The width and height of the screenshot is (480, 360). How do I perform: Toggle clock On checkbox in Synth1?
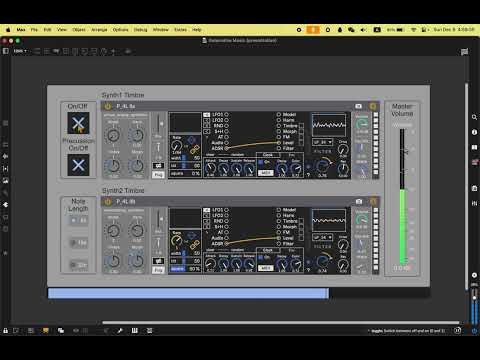coord(261,162)
